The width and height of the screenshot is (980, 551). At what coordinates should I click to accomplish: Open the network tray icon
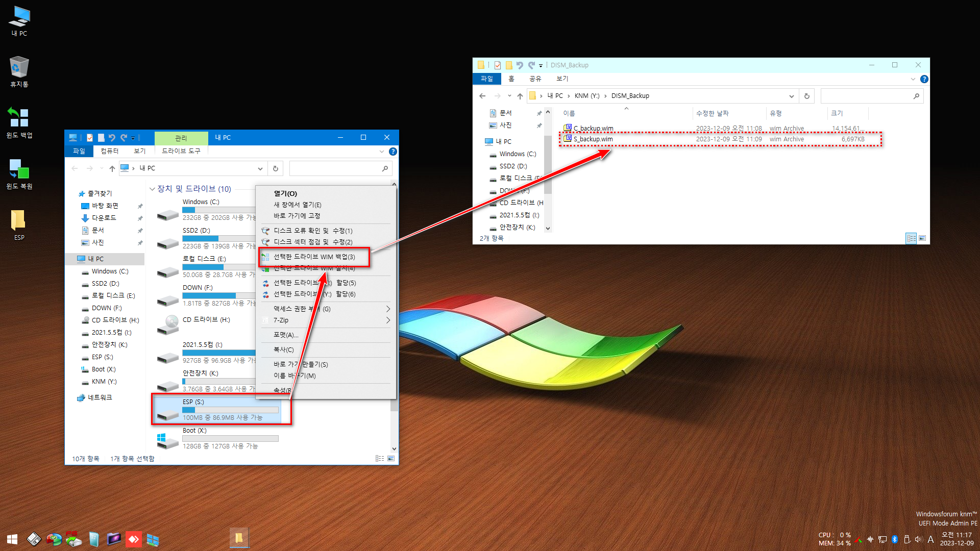pos(883,539)
